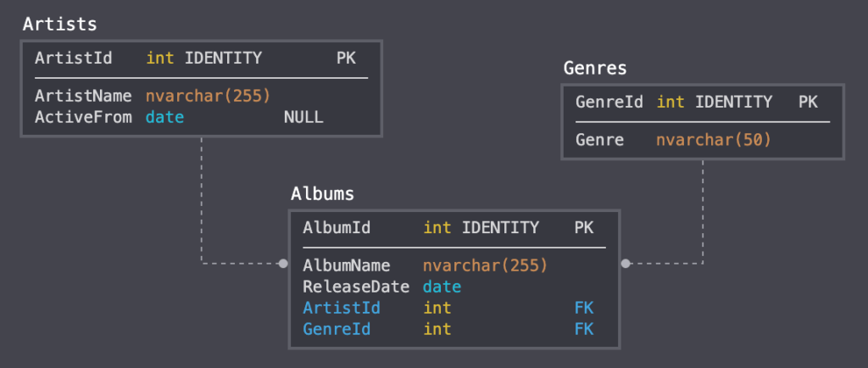This screenshot has width=868, height=368.
Task: Select the ReleaseDate column
Action: click(355, 287)
